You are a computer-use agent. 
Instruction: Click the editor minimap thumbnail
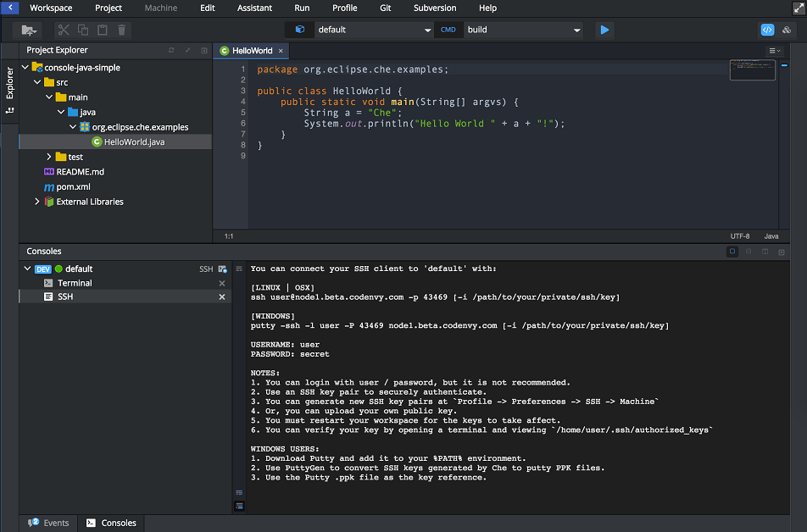point(752,69)
